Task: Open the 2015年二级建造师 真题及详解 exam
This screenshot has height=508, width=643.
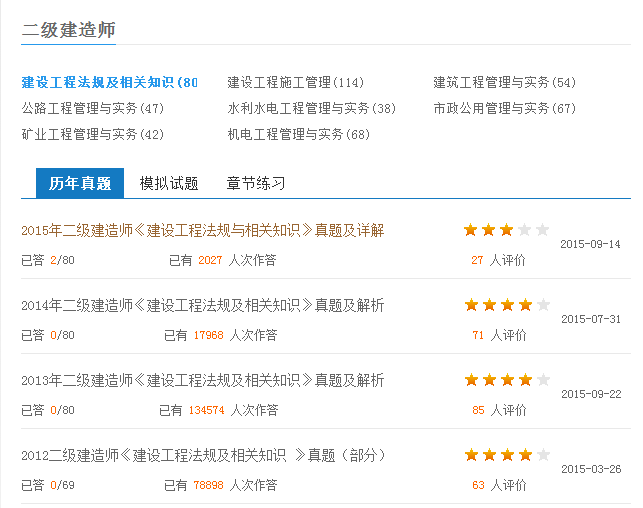Action: pyautogui.click(x=203, y=230)
